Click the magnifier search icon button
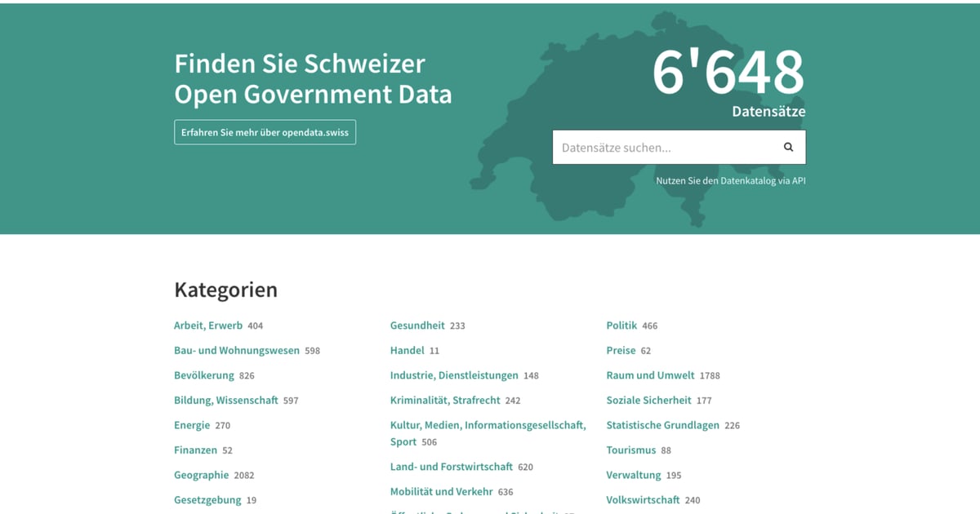Image resolution: width=980 pixels, height=514 pixels. pos(788,148)
